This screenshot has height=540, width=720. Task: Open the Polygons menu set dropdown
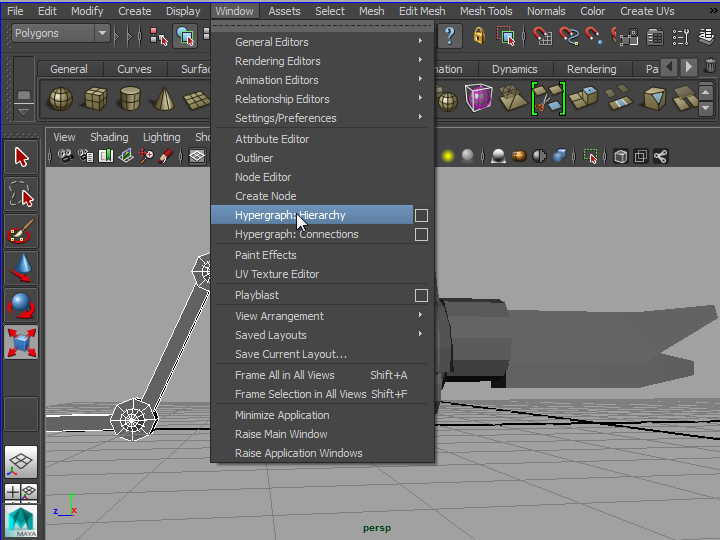[x=61, y=34]
